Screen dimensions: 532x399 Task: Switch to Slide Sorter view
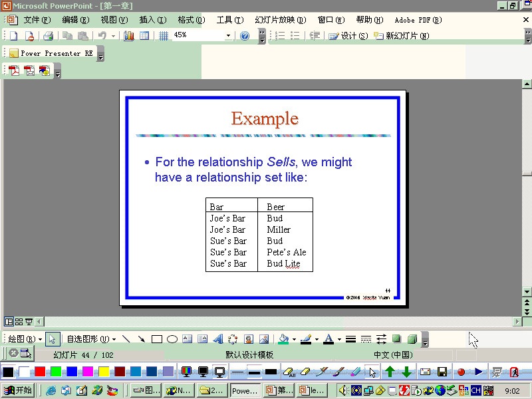(19, 321)
